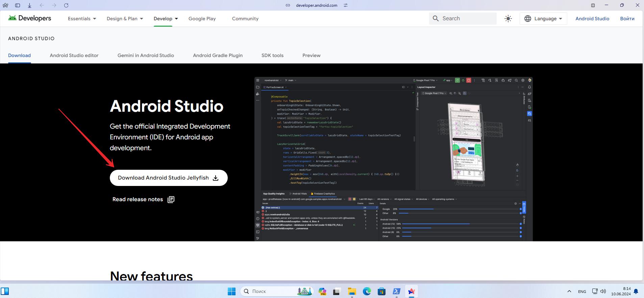This screenshot has height=298, width=644.
Task: Click the developer.android.com address text
Action: pyautogui.click(x=317, y=5)
